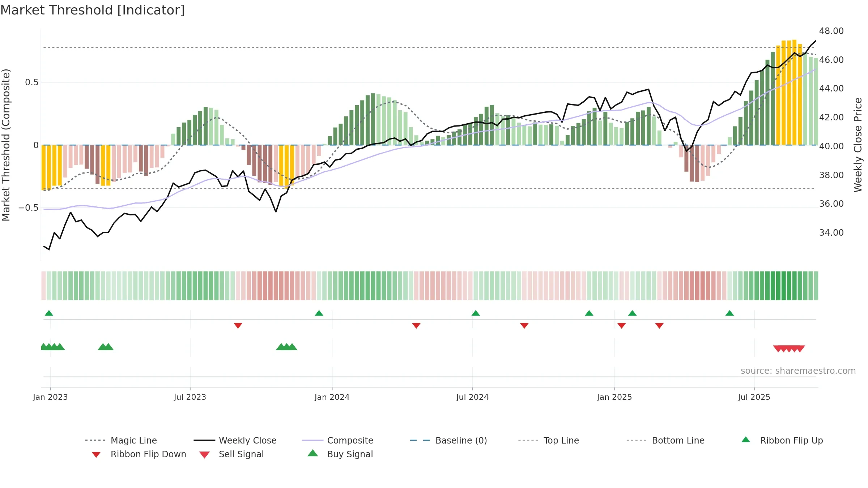Toggle the Baseline (0) legend entry

tap(448, 440)
